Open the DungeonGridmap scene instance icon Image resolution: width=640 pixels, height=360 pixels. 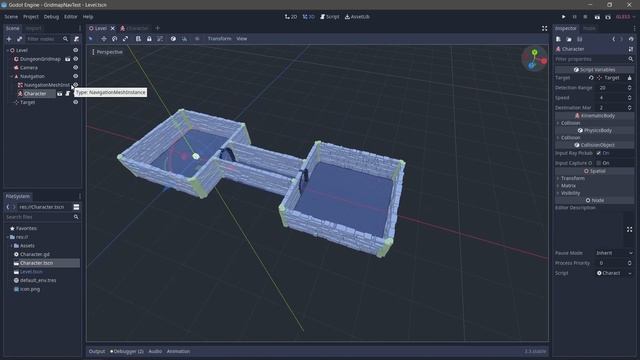click(x=68, y=59)
